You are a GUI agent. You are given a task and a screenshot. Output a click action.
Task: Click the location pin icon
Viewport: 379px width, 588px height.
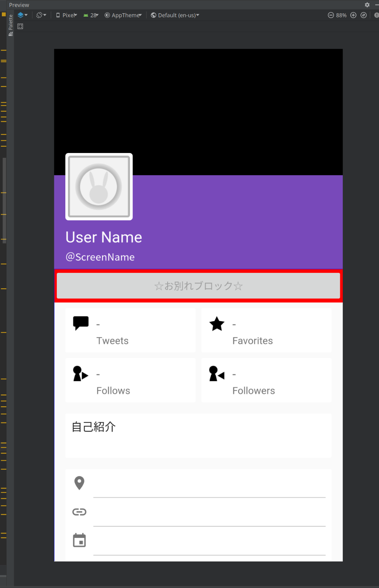pos(79,483)
